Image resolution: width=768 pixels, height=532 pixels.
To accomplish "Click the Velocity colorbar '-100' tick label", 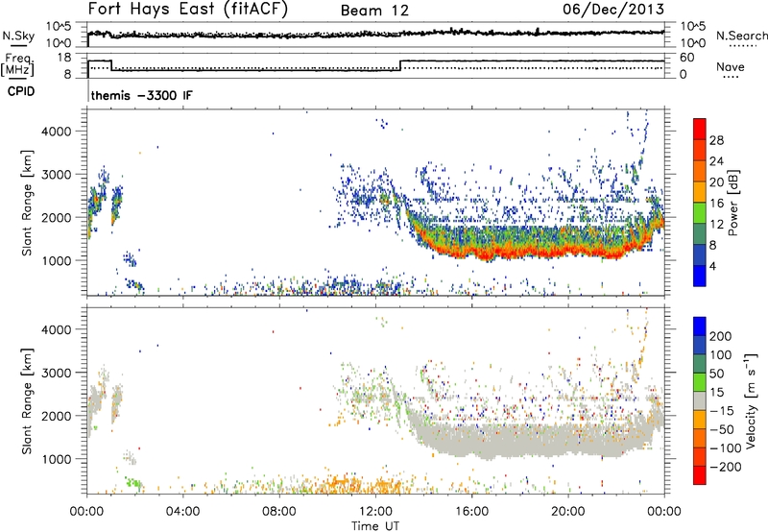I will click(x=725, y=448).
